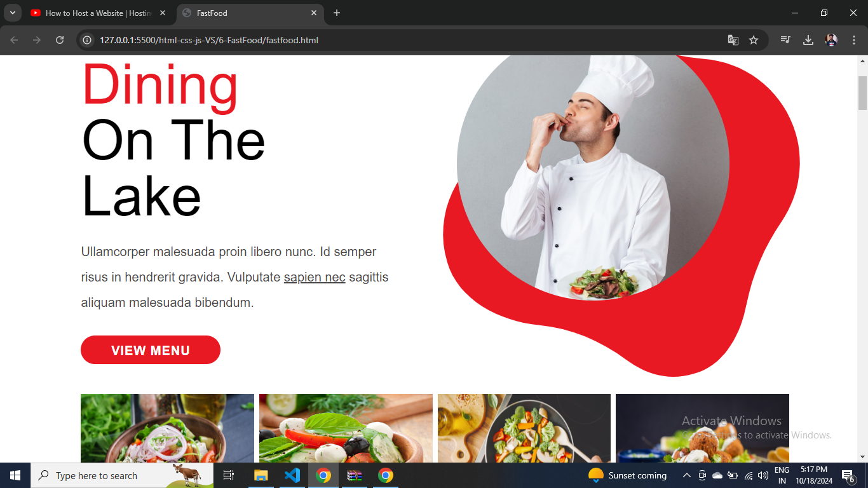Viewport: 868px width, 488px height.
Task: Click the ENG IN language indicator
Action: 782,475
